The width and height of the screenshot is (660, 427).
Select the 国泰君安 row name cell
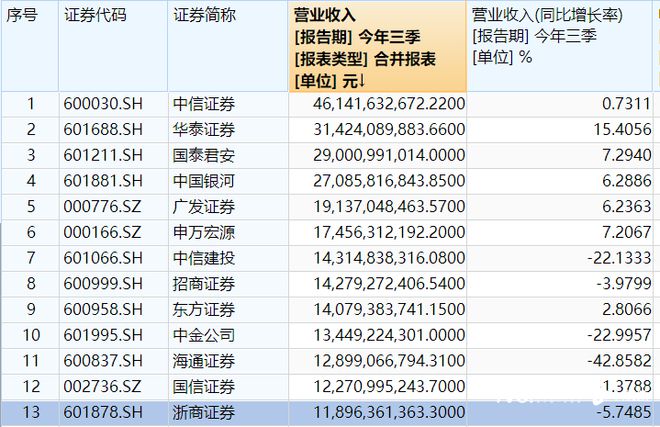(206, 155)
